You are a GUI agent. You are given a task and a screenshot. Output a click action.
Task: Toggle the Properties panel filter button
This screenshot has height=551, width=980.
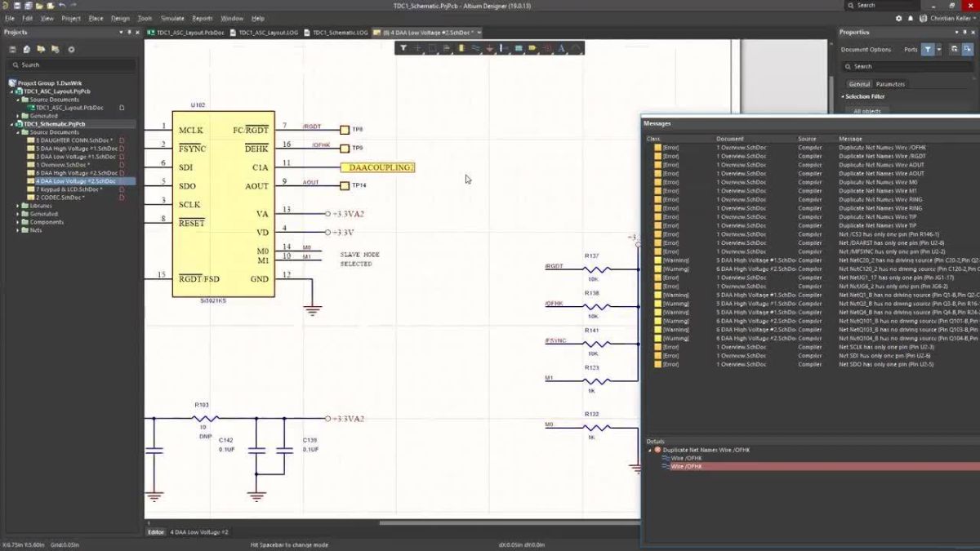point(928,49)
